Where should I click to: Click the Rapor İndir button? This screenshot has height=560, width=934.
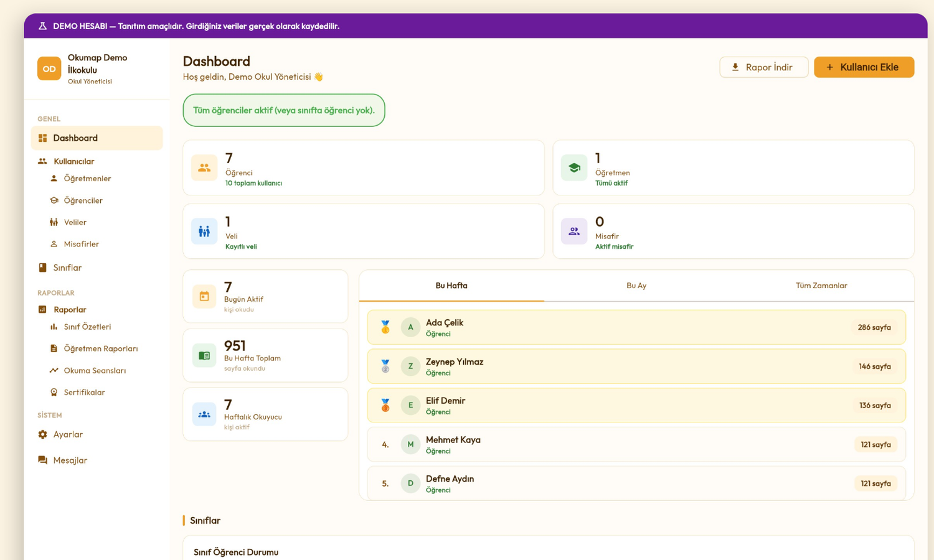coord(763,67)
